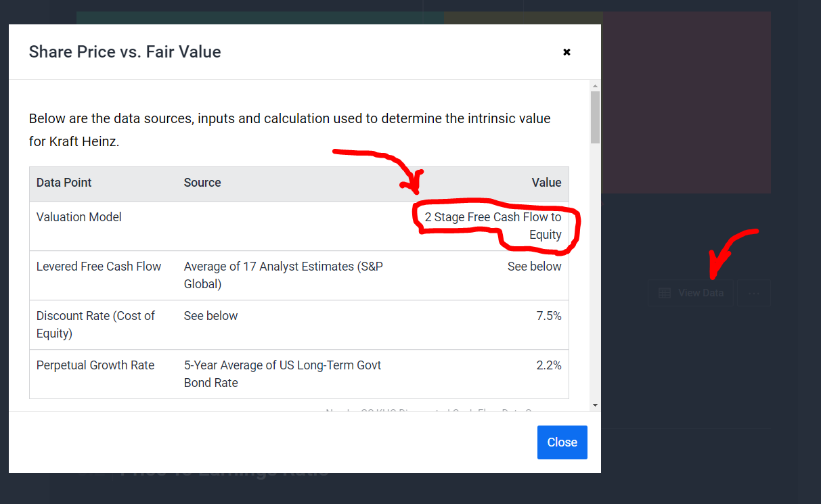
Task: Click the Source column header
Action: (x=202, y=183)
